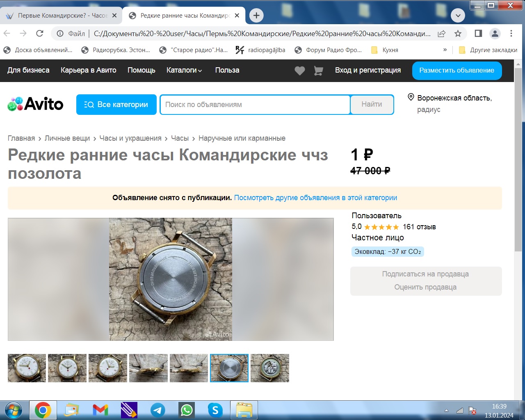Open the browser share icon

[x=442, y=34]
